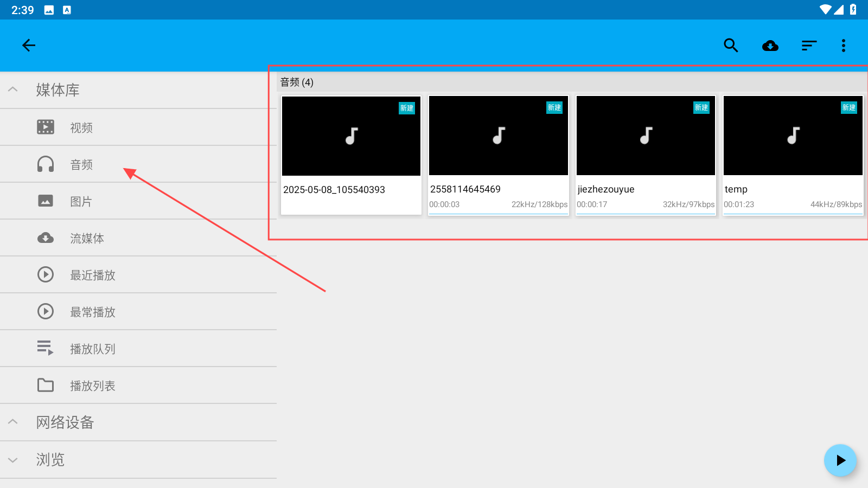The width and height of the screenshot is (868, 488).
Task: Click the duration 00:01:23
Action: click(x=739, y=204)
